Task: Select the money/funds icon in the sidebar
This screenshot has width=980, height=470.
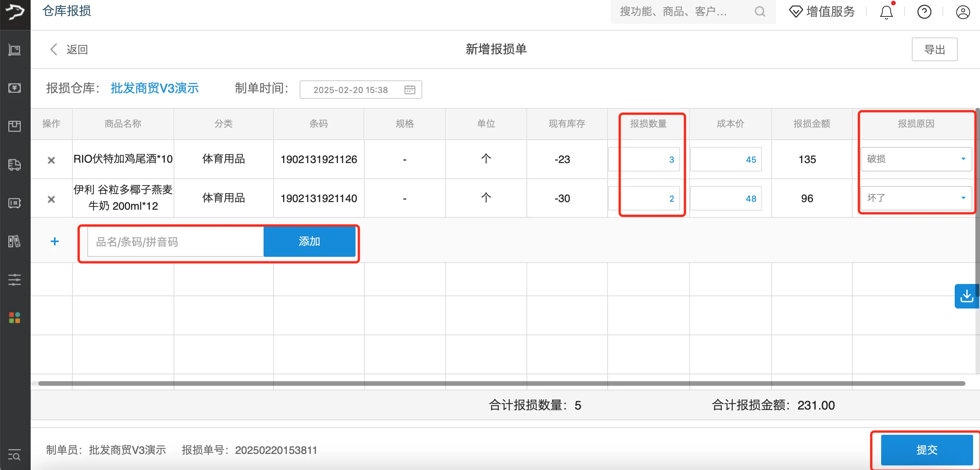Action: tap(15, 88)
